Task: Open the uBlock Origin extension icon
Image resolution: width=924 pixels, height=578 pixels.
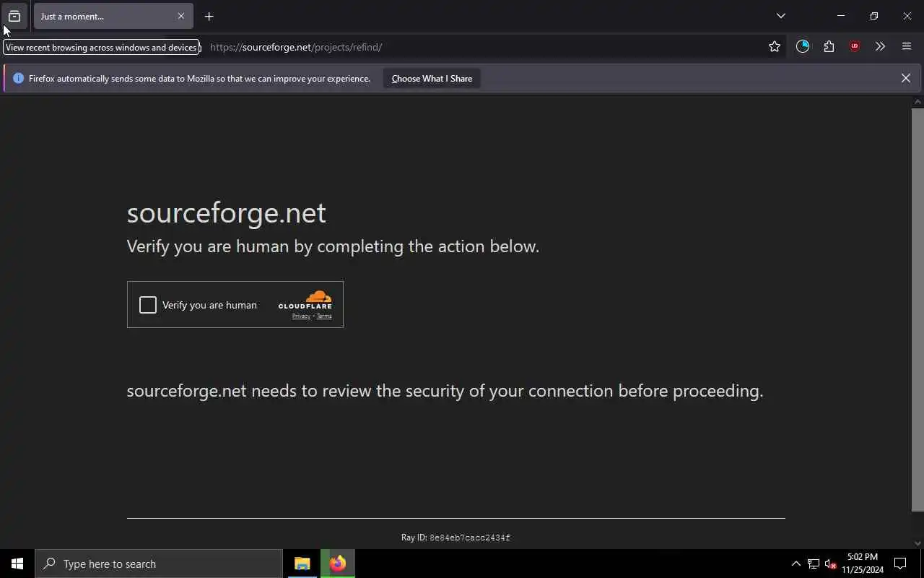Action: pos(855,47)
